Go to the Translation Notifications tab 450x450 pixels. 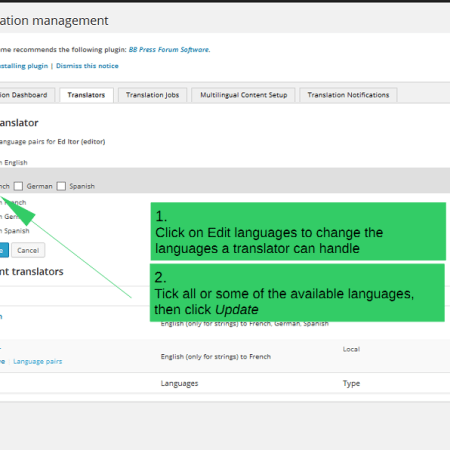coord(348,95)
